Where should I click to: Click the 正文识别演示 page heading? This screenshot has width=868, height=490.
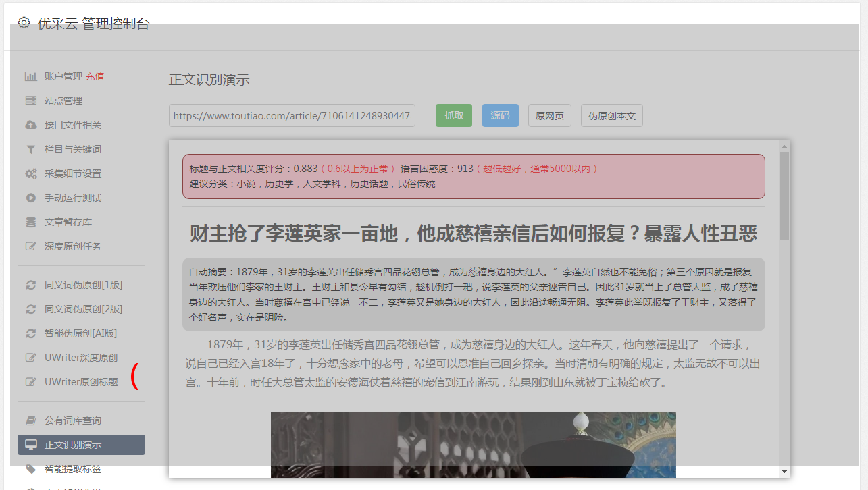coord(209,80)
